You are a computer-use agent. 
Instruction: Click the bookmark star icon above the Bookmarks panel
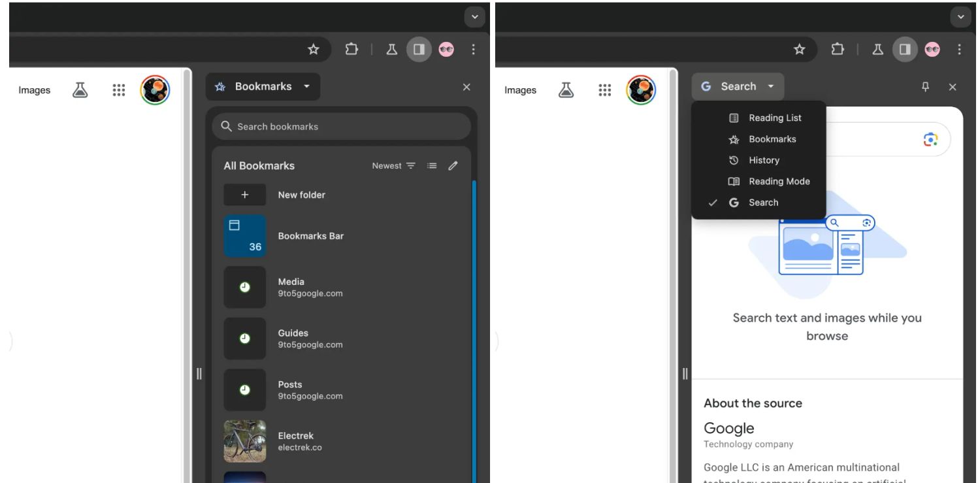point(314,50)
